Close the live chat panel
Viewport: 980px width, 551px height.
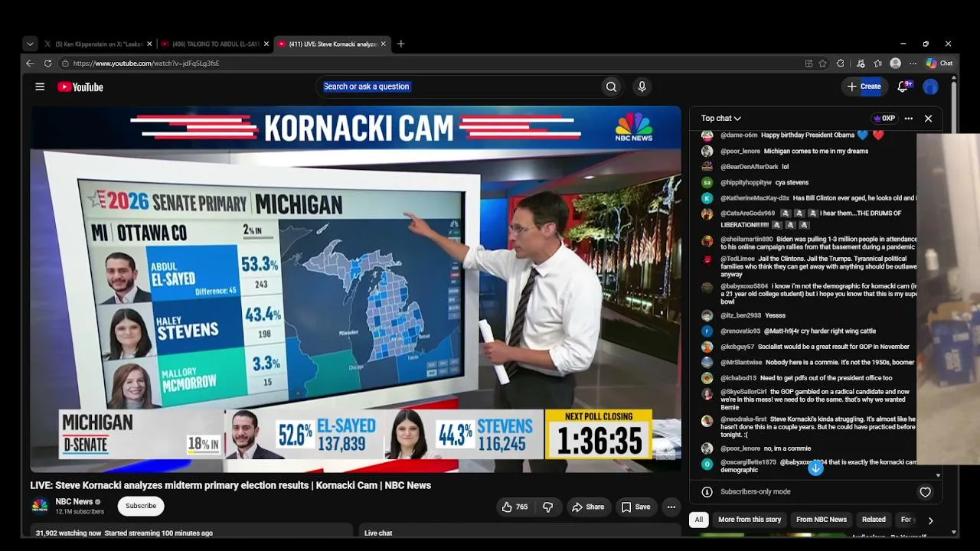928,119
